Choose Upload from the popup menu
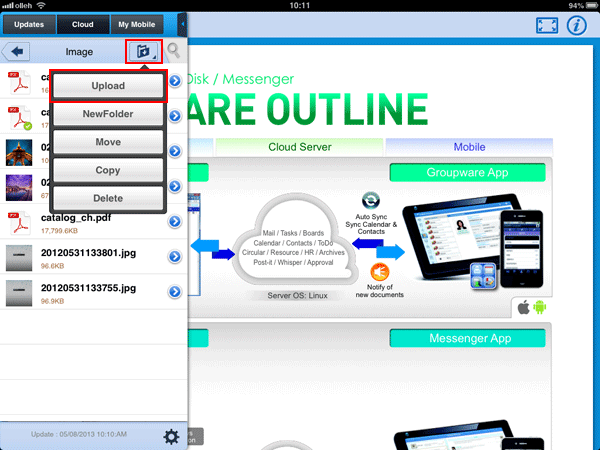Viewport: 600px width, 450px height. pyautogui.click(x=108, y=87)
